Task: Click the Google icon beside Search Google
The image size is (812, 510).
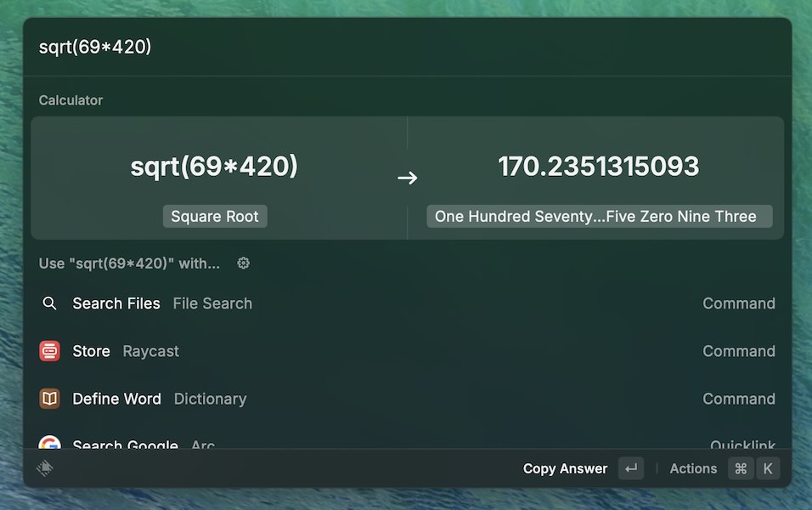Action: click(x=49, y=445)
